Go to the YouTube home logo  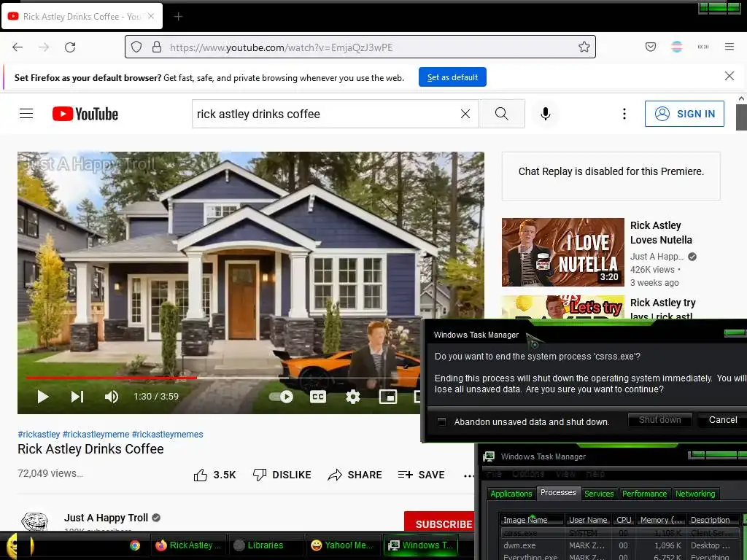pos(85,114)
